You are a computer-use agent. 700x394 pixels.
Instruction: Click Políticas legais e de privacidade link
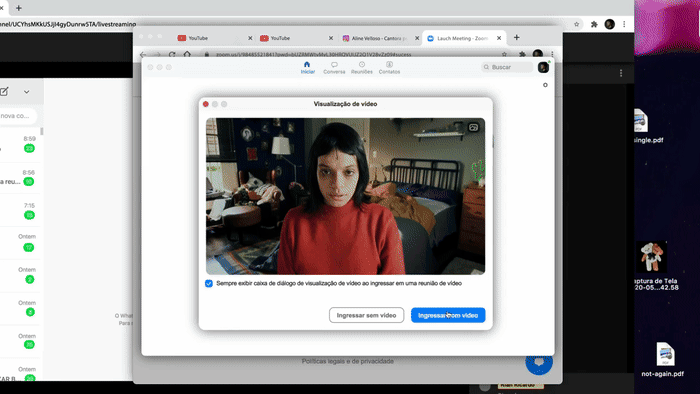(347, 361)
